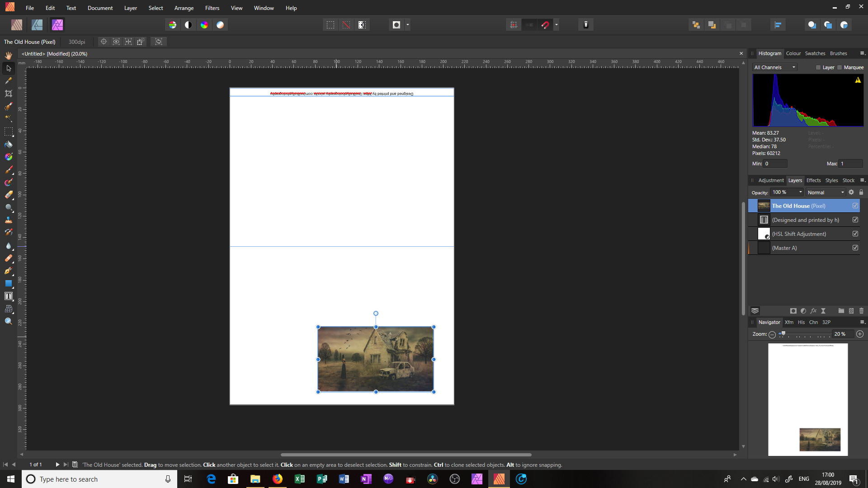Add a mask layer icon
The image size is (868, 488).
[793, 311]
